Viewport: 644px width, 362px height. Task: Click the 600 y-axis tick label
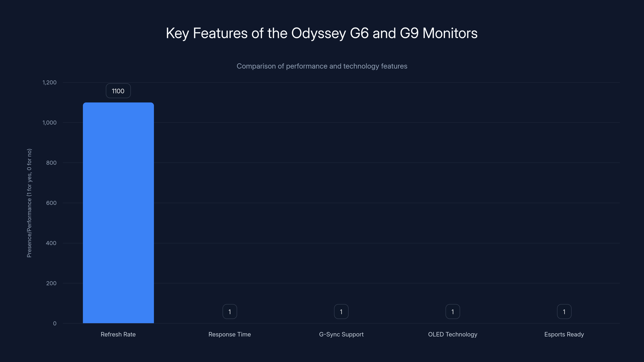click(51, 203)
